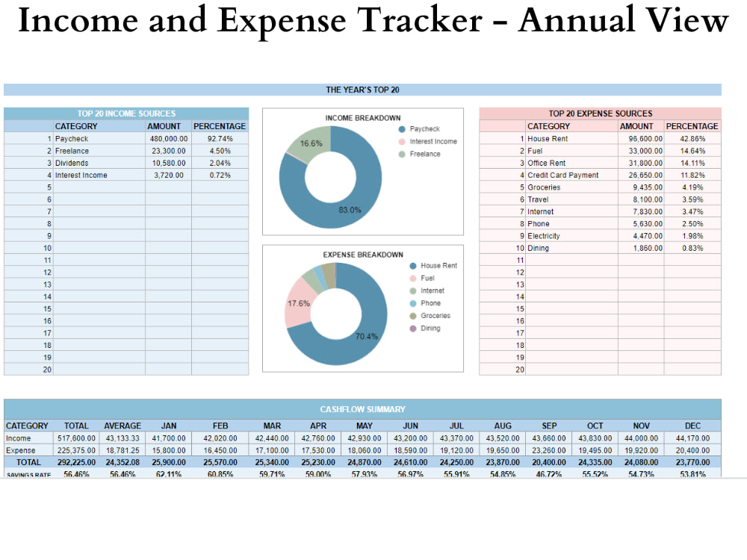Select the Freelance row in income table

pyautogui.click(x=126, y=151)
